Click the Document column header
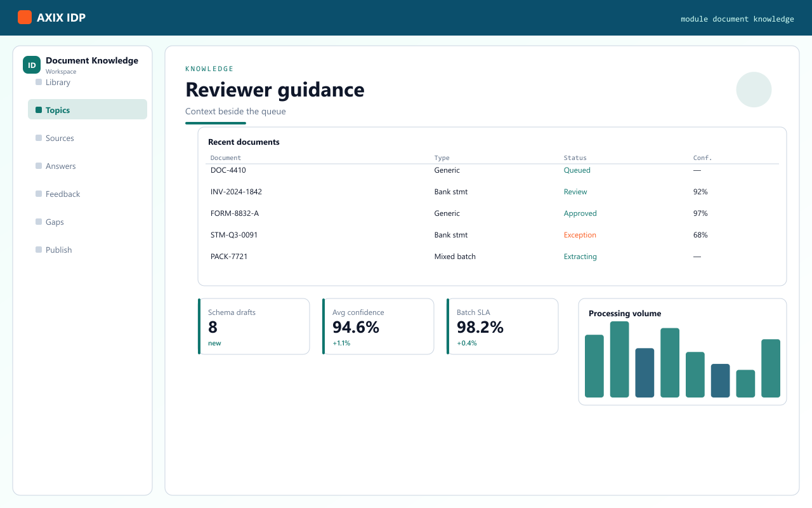Screen dimensions: 812x508 [226, 157]
